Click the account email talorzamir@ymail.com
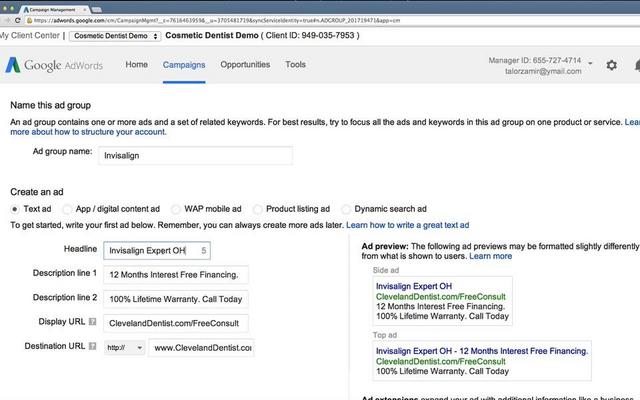The width and height of the screenshot is (640, 400). point(543,71)
